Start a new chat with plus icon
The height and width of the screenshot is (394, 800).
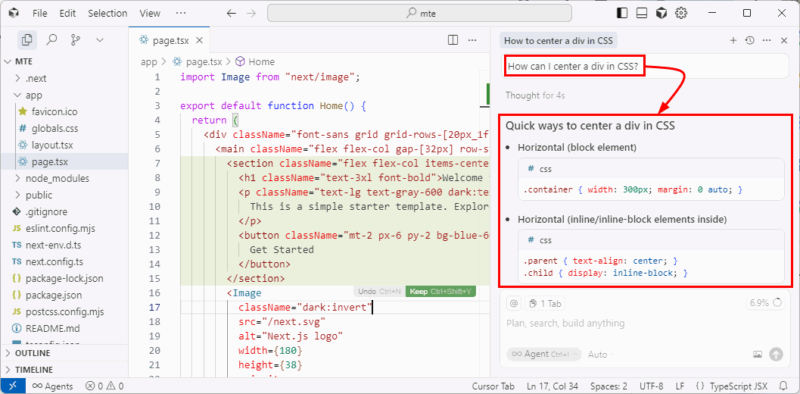coord(733,40)
